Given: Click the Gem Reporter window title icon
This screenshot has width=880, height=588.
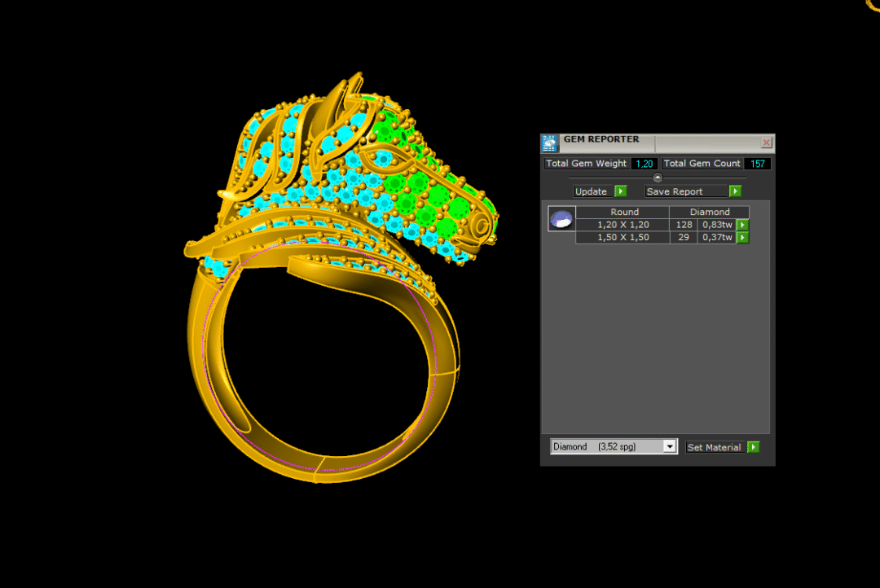Looking at the screenshot, I should tap(550, 143).
